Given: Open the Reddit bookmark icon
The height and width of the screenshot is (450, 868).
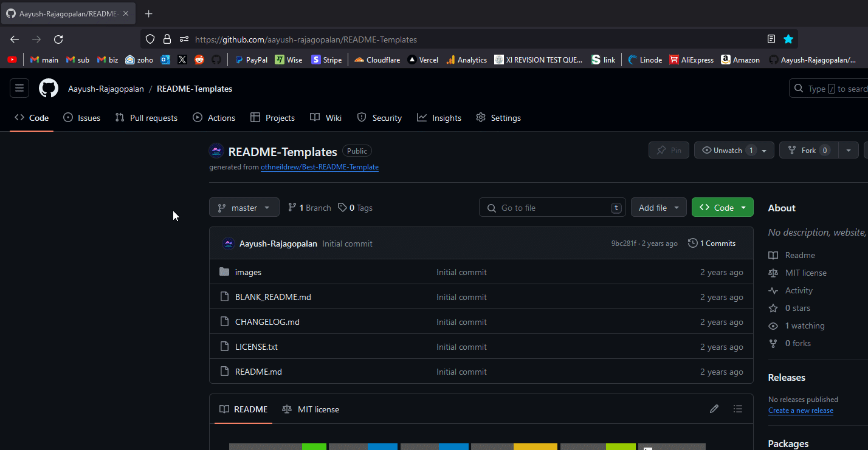Looking at the screenshot, I should pyautogui.click(x=199, y=60).
